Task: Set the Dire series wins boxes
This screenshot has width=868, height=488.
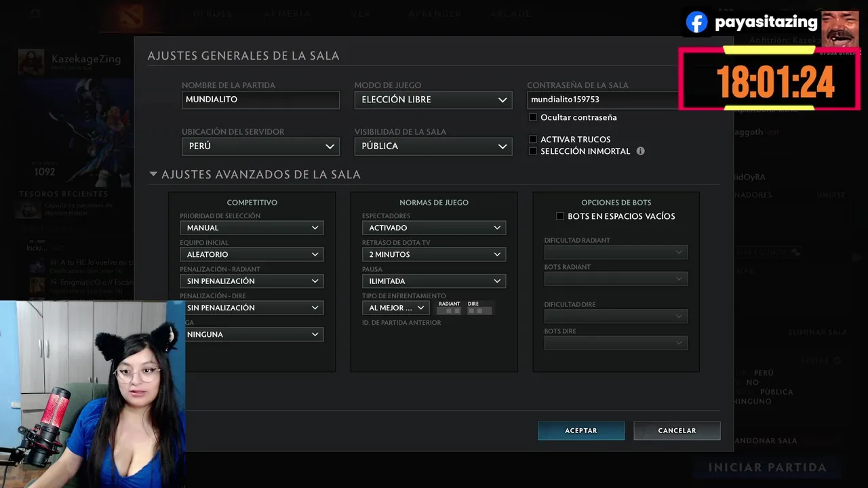Action: (480, 310)
